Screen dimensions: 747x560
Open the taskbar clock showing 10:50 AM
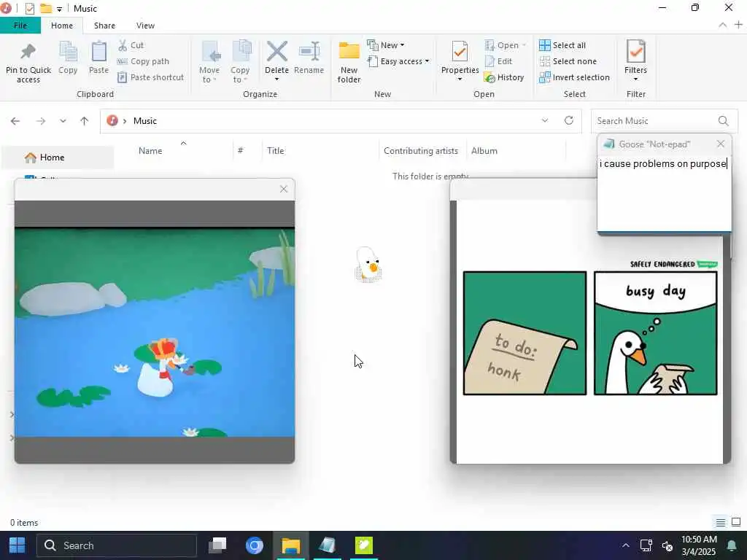pos(699,545)
